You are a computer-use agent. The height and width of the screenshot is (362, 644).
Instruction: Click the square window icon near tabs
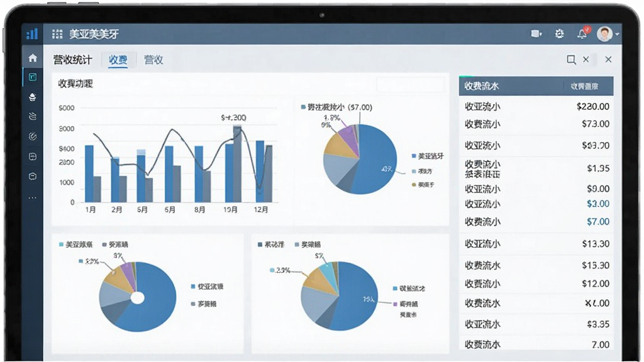[571, 60]
